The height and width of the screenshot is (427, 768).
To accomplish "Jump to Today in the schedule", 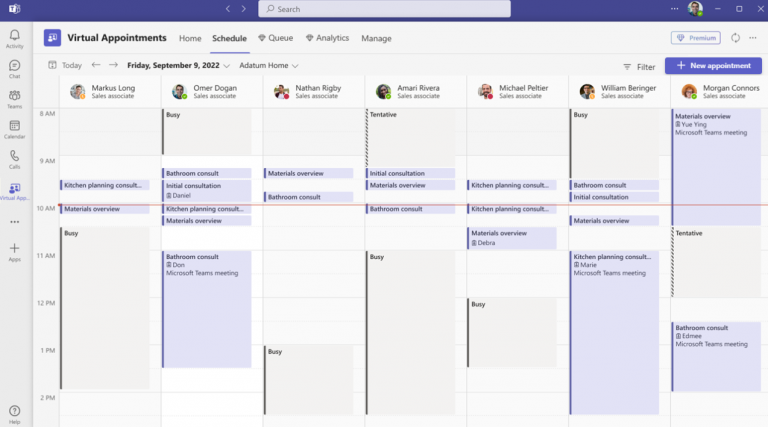I will (66, 65).
